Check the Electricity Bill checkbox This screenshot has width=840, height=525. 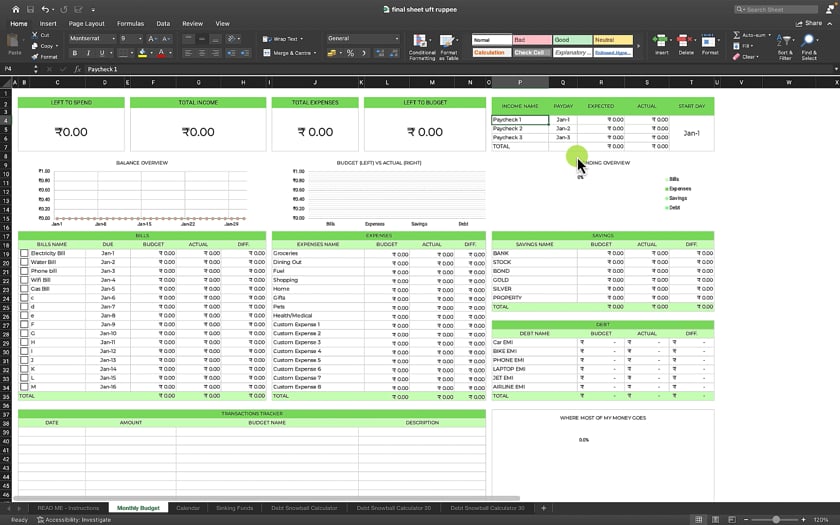point(24,254)
